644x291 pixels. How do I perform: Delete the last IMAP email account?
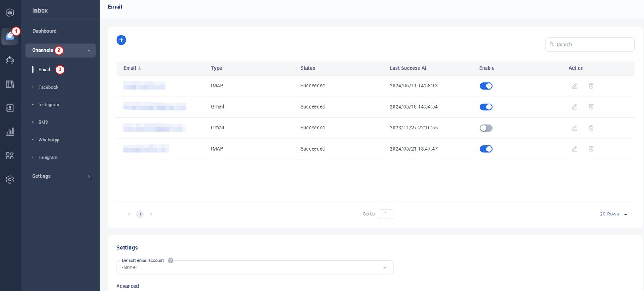(591, 149)
